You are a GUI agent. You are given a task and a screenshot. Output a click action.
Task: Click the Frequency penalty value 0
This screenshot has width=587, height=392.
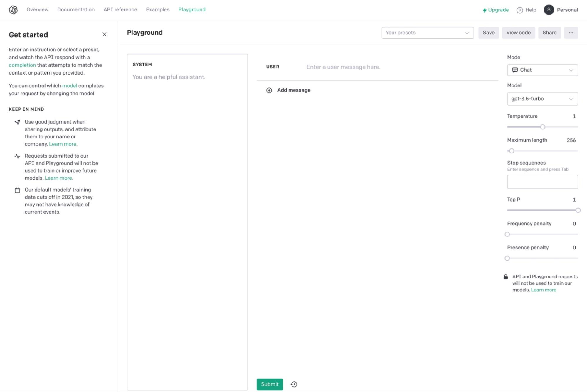point(574,224)
